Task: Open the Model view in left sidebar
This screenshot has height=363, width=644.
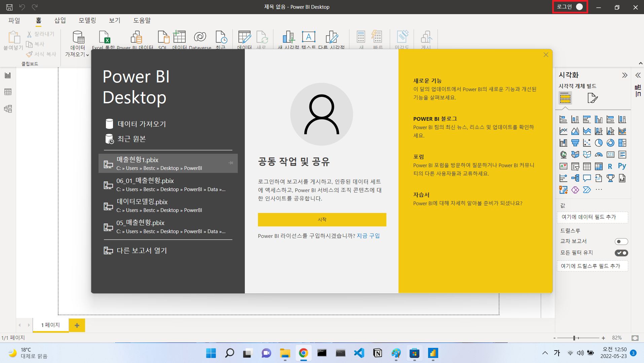Action: point(8,109)
